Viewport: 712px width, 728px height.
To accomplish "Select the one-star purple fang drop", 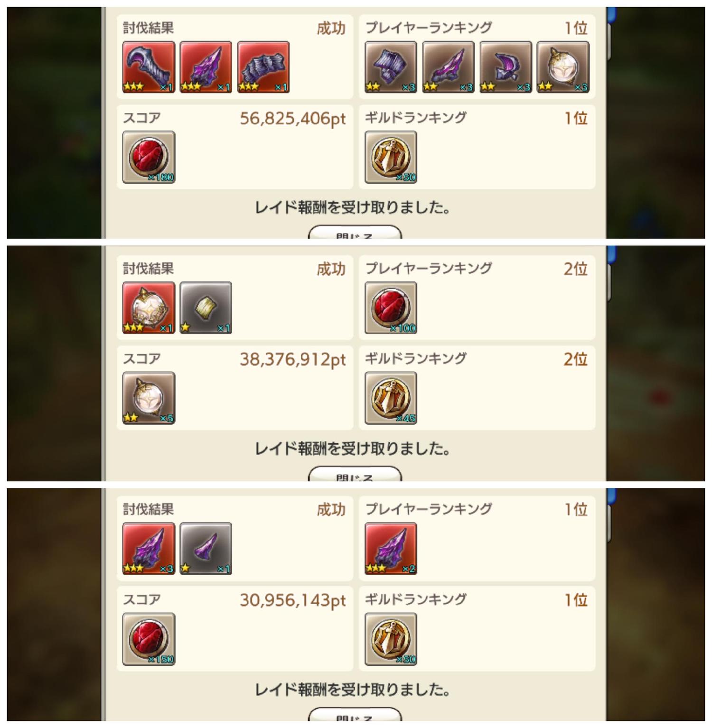I will (x=206, y=549).
